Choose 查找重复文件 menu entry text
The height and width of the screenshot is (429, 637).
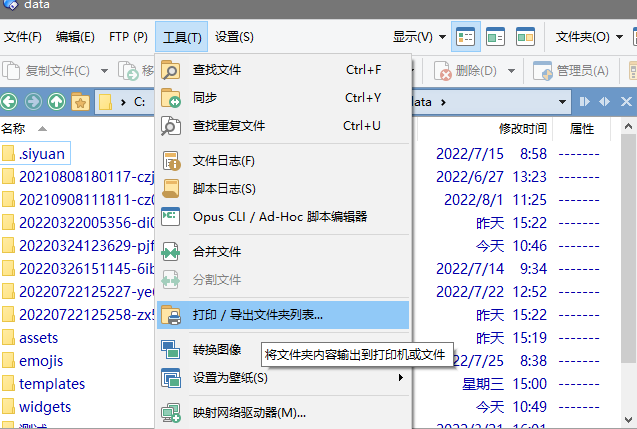(229, 126)
